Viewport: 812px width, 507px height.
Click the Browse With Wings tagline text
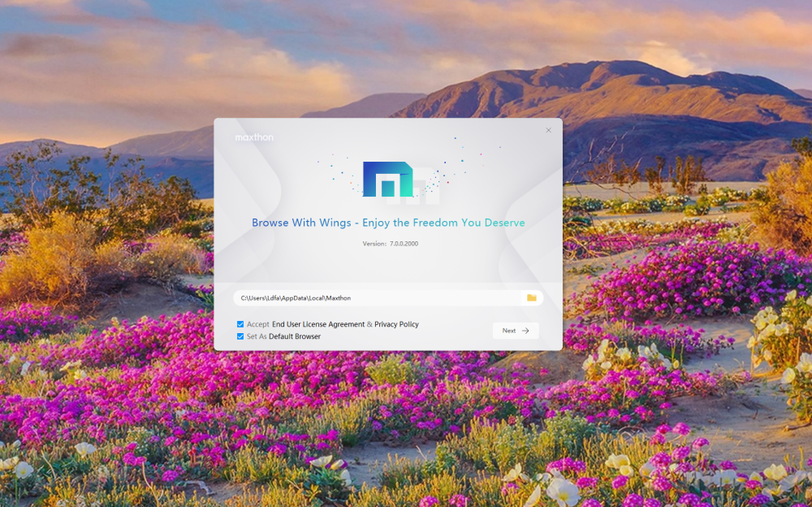[x=388, y=223]
